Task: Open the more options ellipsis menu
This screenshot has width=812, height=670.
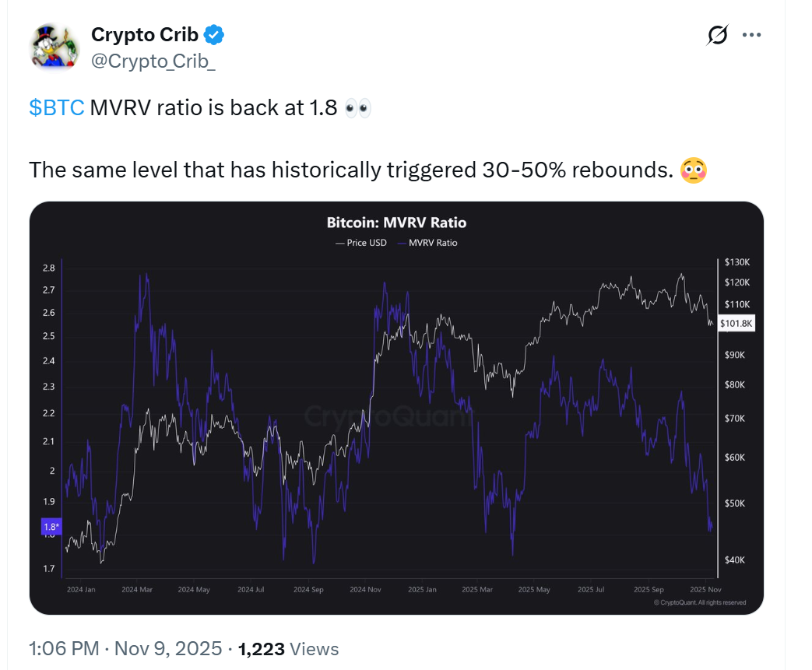Action: pyautogui.click(x=752, y=34)
